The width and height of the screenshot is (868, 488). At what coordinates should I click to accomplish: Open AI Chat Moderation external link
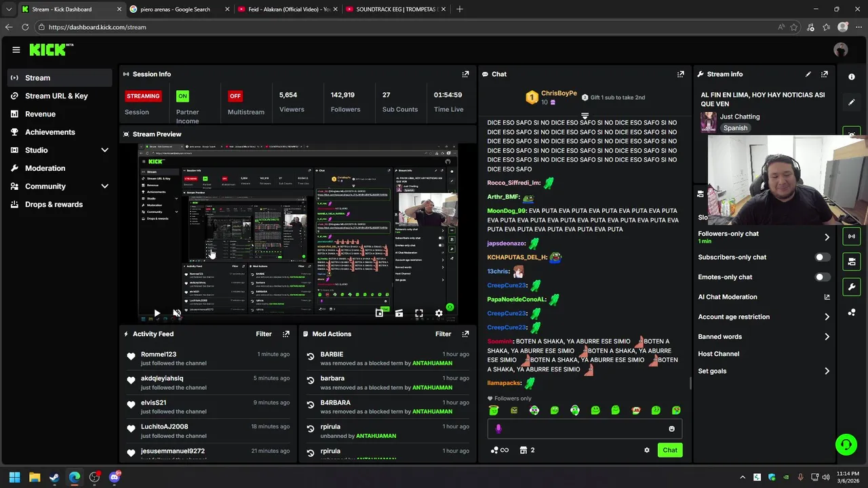pos(827,297)
